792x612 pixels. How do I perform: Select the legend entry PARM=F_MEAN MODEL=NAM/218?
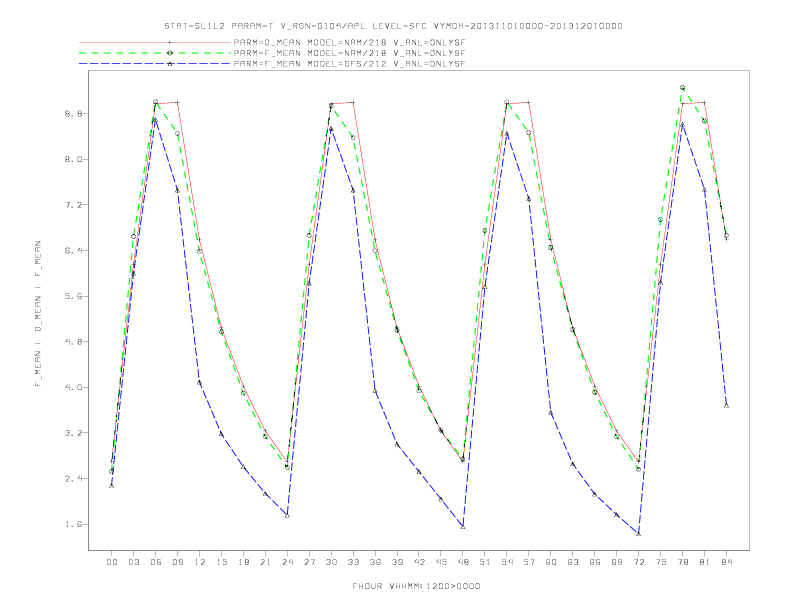pos(349,53)
